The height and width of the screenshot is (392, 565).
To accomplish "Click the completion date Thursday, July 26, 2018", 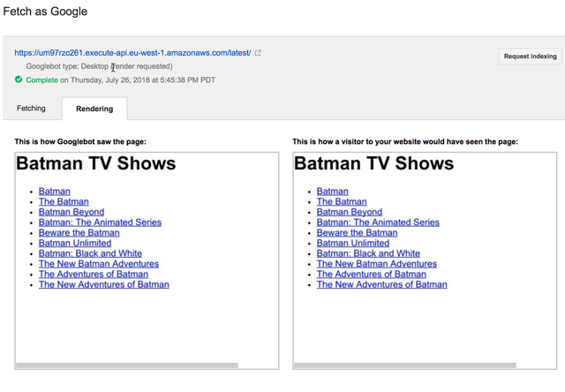I will [x=109, y=80].
